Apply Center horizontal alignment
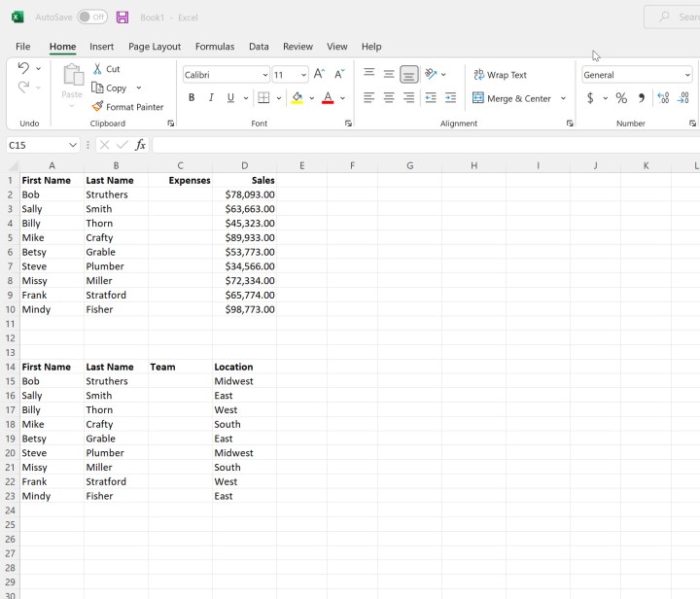This screenshot has height=599, width=700. pos(389,97)
